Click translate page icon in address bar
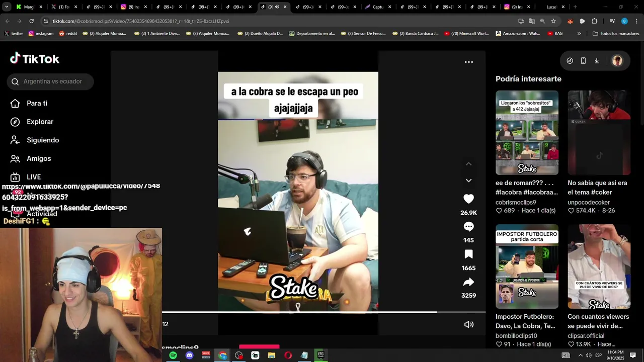 click(x=532, y=21)
